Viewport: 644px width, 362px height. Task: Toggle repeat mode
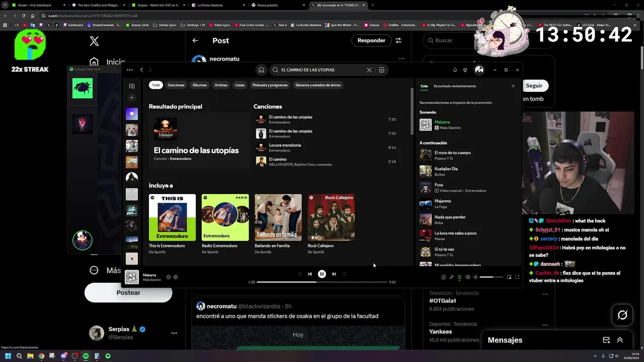345,274
